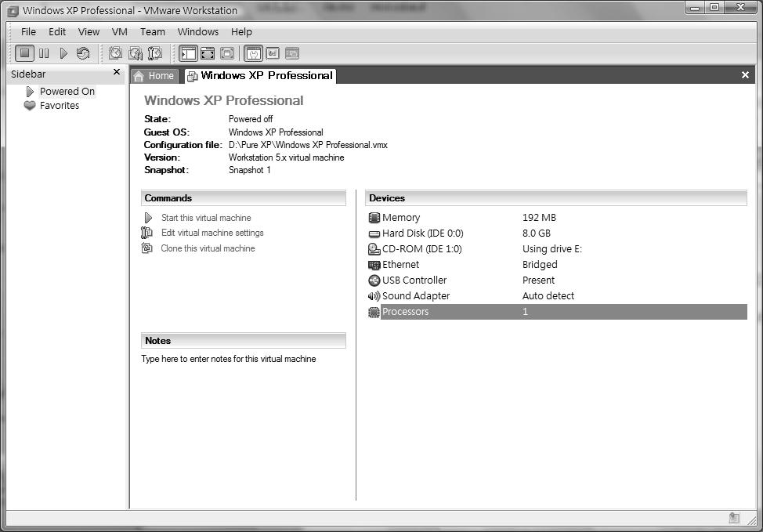Click the Revert to Snapshot icon
Image resolution: width=763 pixels, height=532 pixels.
pyautogui.click(x=136, y=53)
